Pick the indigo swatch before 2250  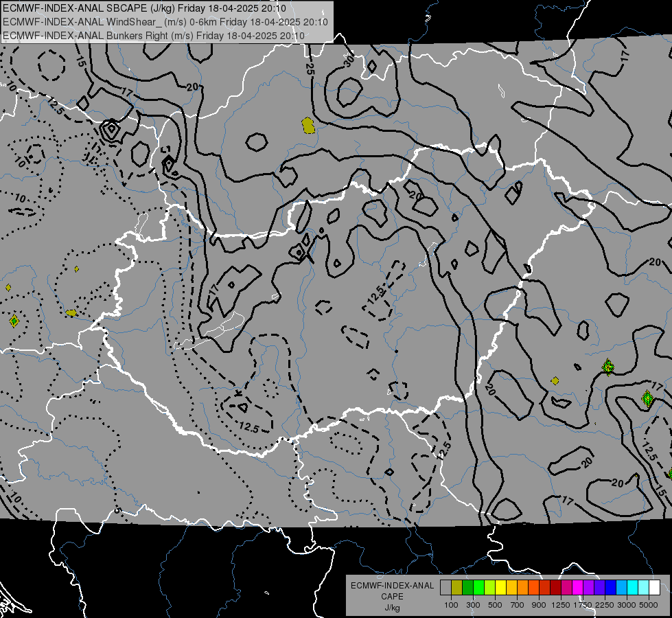(x=599, y=588)
